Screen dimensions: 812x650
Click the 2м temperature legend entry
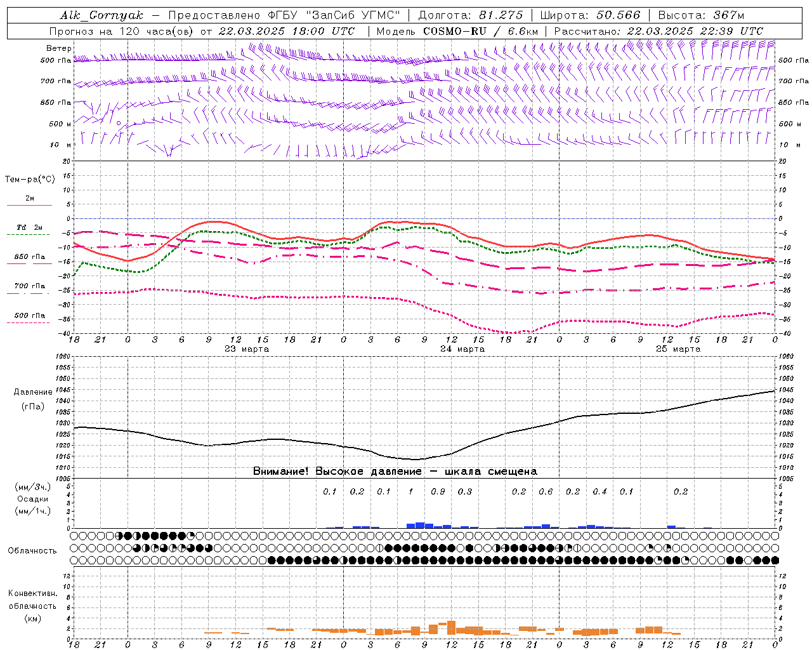click(x=30, y=199)
